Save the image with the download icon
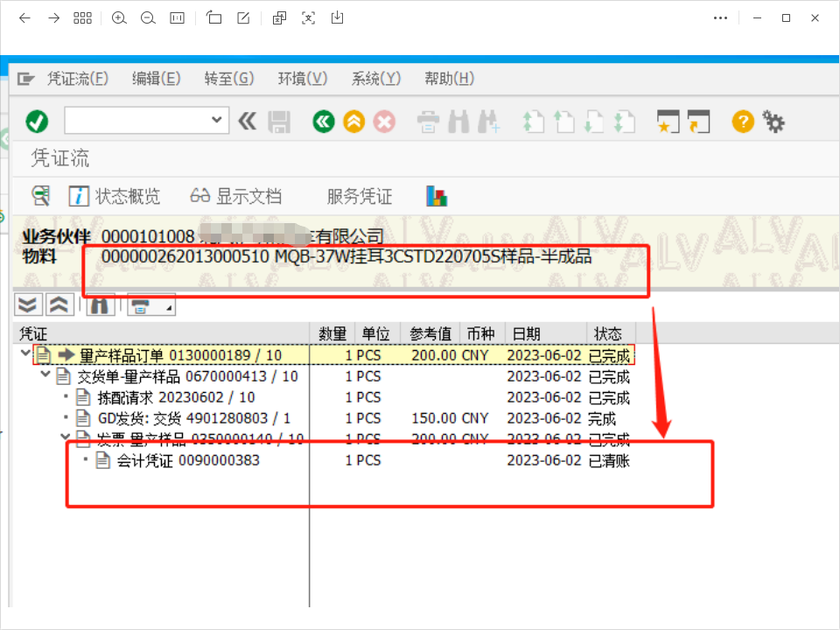This screenshot has height=630, width=840. (x=337, y=18)
